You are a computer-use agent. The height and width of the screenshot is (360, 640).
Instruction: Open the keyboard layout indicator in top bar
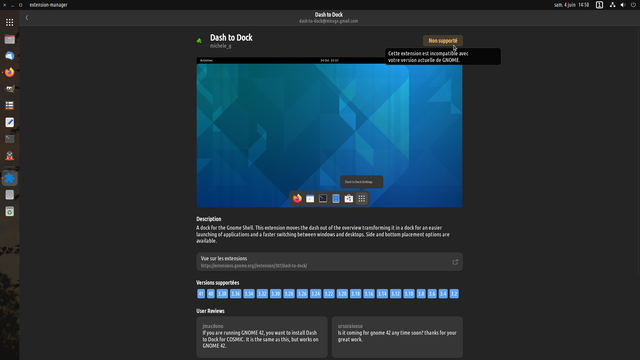pos(599,5)
